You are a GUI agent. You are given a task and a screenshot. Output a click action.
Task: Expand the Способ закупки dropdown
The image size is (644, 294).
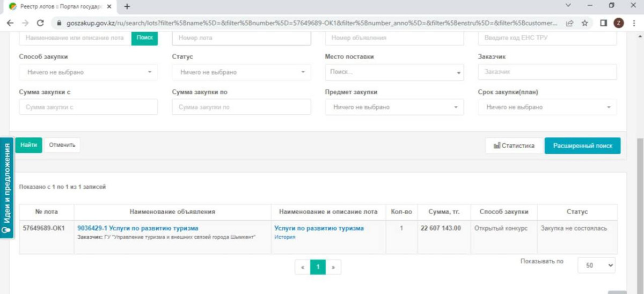point(89,72)
